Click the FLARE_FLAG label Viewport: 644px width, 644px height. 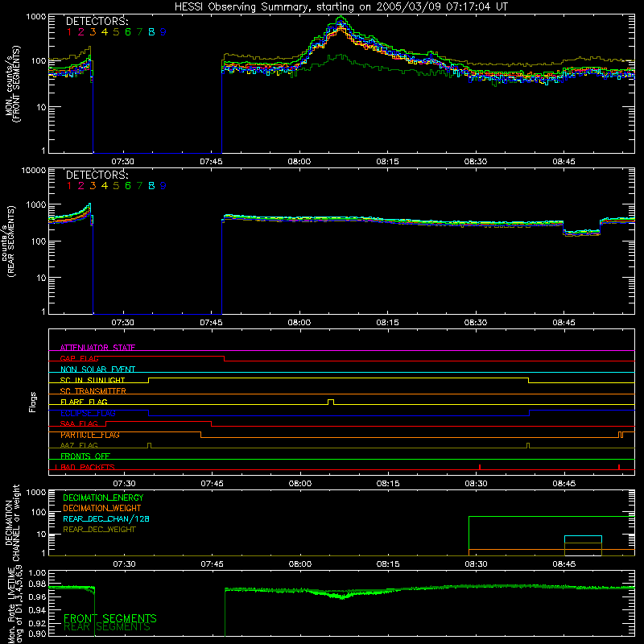(84, 402)
